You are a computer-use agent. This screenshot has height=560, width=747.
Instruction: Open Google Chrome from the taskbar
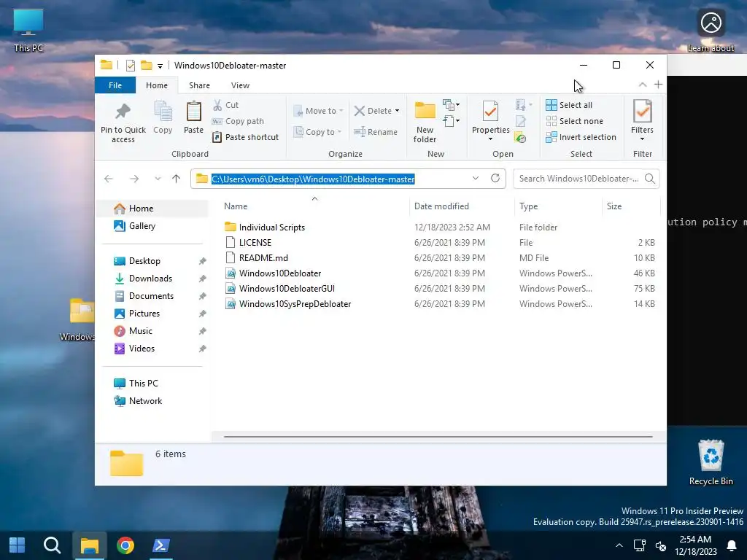pyautogui.click(x=125, y=545)
